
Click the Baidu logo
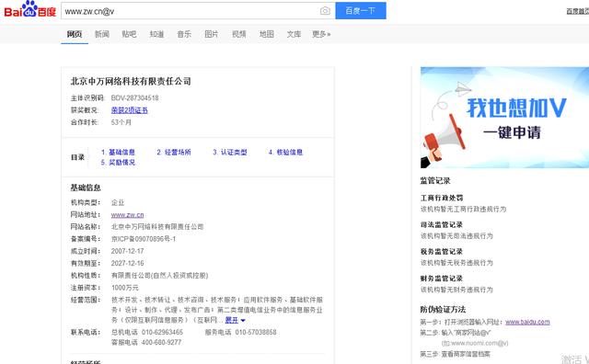(30, 10)
